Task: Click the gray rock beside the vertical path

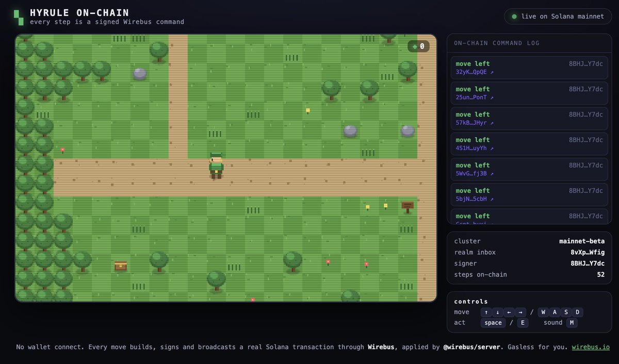Action: (x=140, y=74)
